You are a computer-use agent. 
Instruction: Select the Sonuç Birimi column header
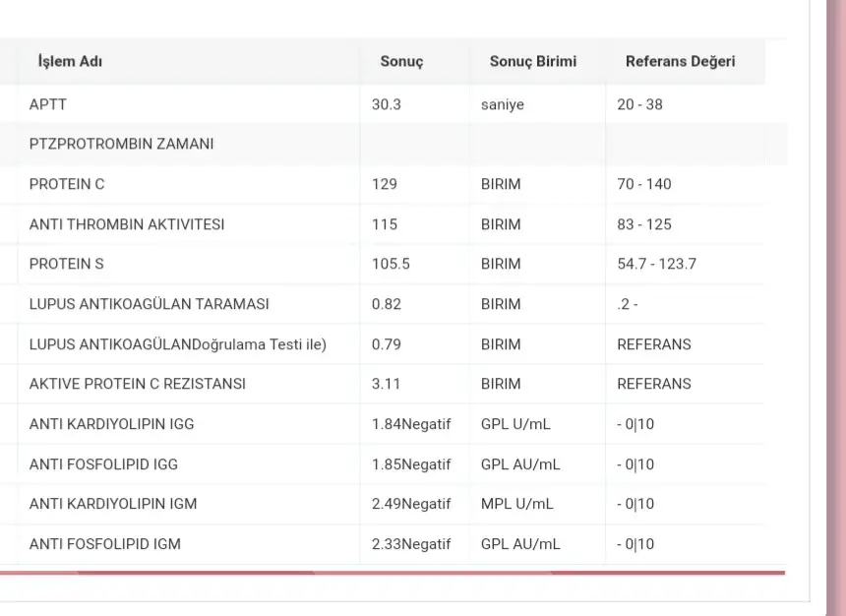[533, 61]
